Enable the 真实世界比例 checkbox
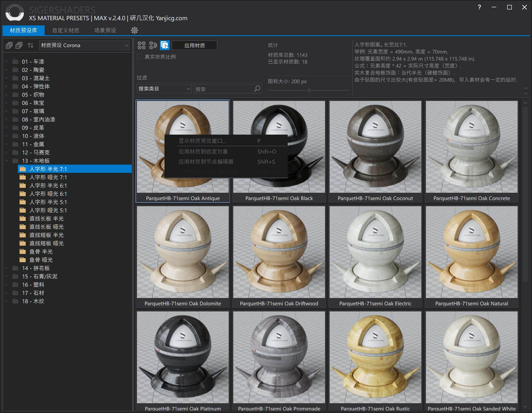Image resolution: width=532 pixels, height=413 pixels. click(x=139, y=57)
